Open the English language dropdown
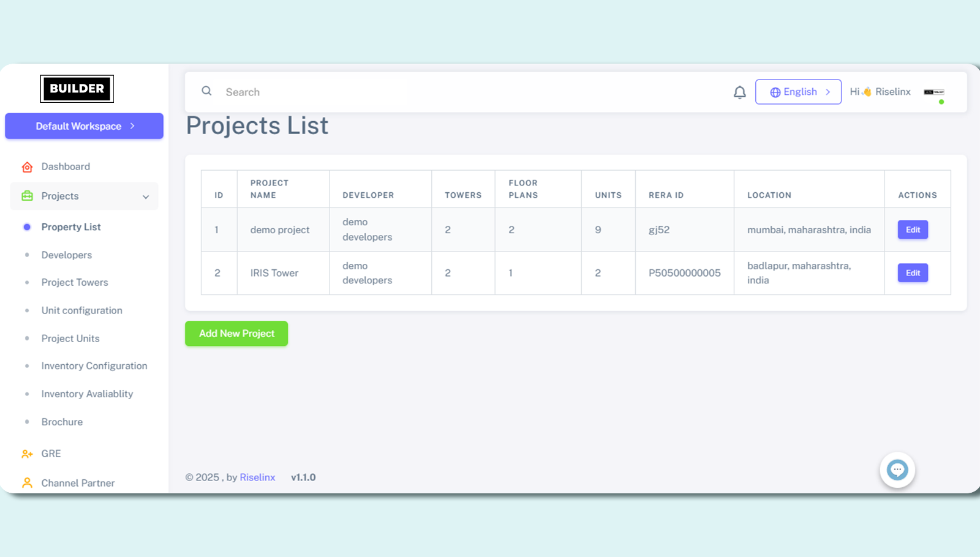This screenshot has width=980, height=557. tap(798, 92)
